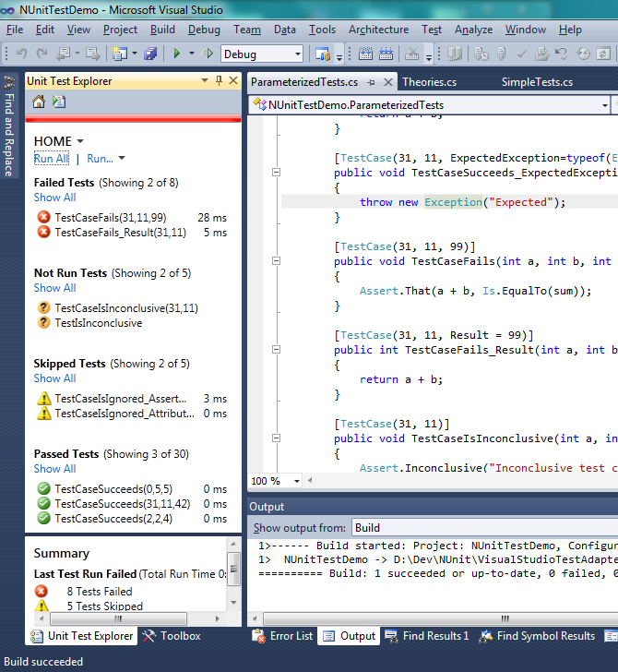Viewport: 618px width, 672px height.
Task: Switch to the Theories.cs tab
Action: click(x=429, y=82)
